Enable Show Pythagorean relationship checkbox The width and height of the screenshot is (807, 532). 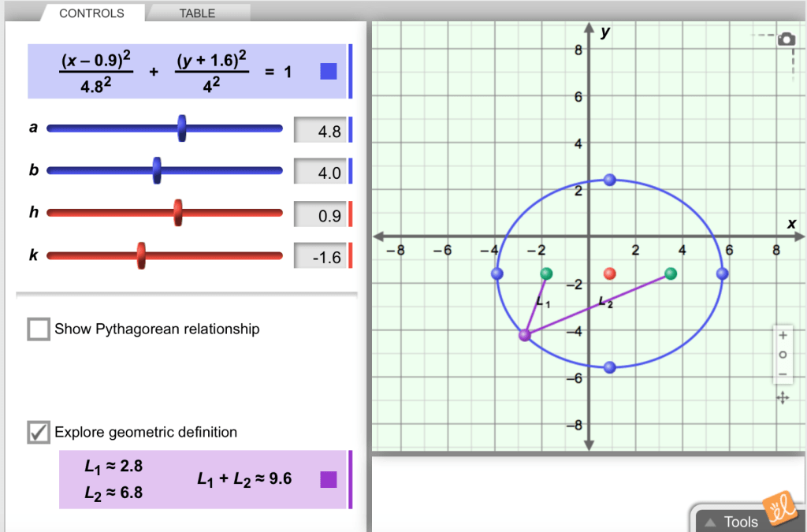[39, 329]
